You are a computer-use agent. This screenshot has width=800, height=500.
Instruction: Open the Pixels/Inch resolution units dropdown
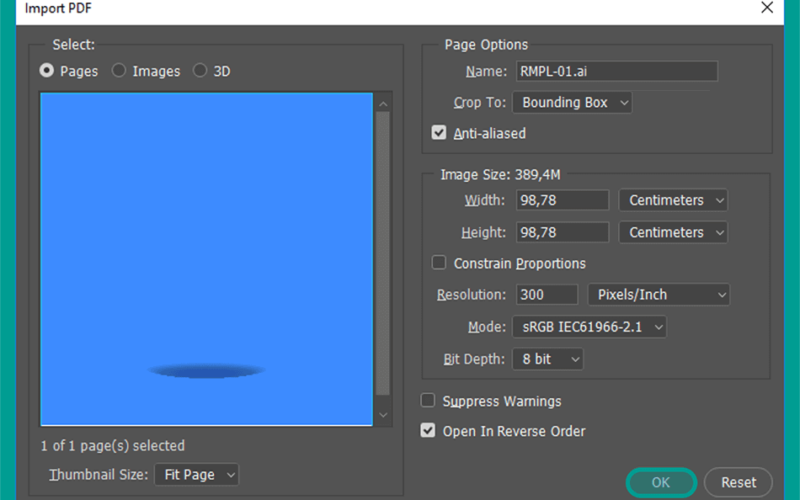659,294
